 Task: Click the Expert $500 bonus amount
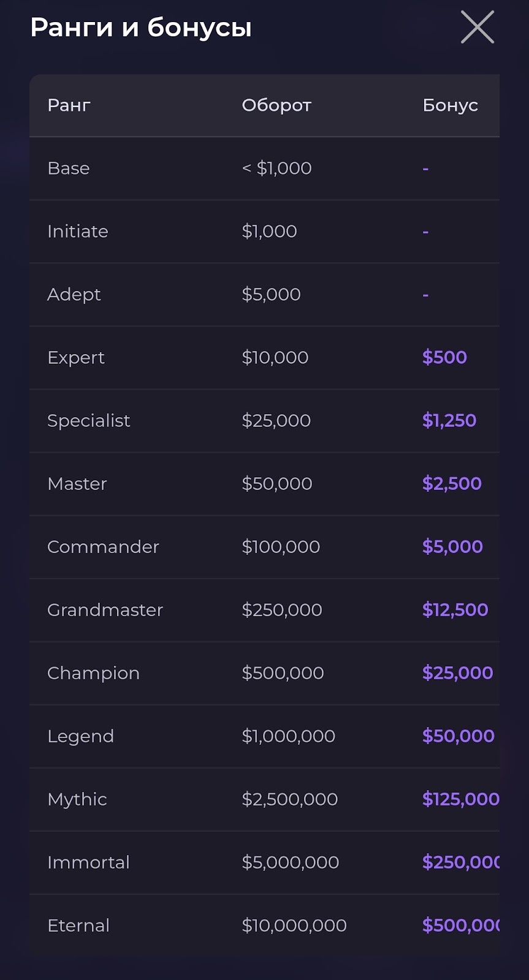[x=444, y=358]
